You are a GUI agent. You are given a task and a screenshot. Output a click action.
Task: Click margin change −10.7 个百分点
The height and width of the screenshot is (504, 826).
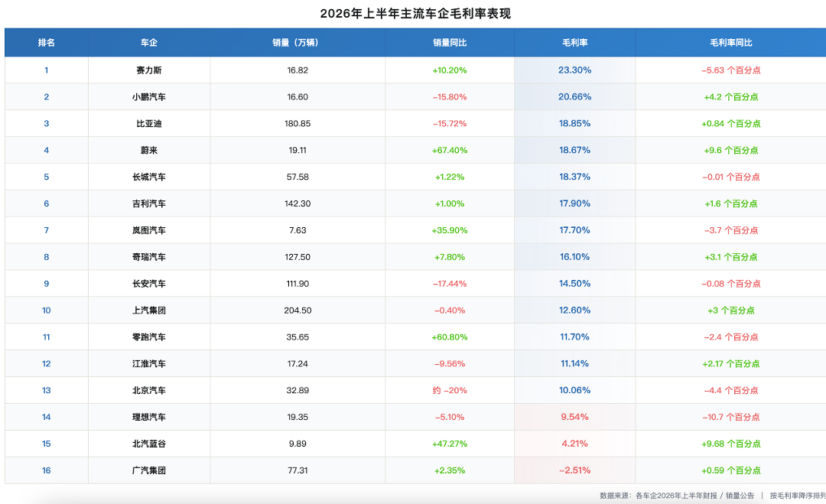tap(730, 417)
